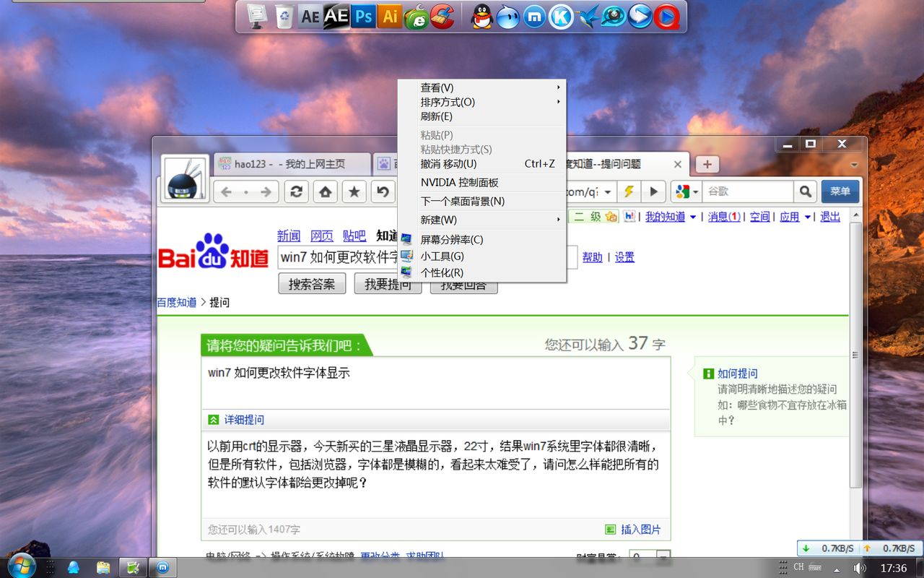Launch Adobe Illustrator in the dock

(389, 16)
